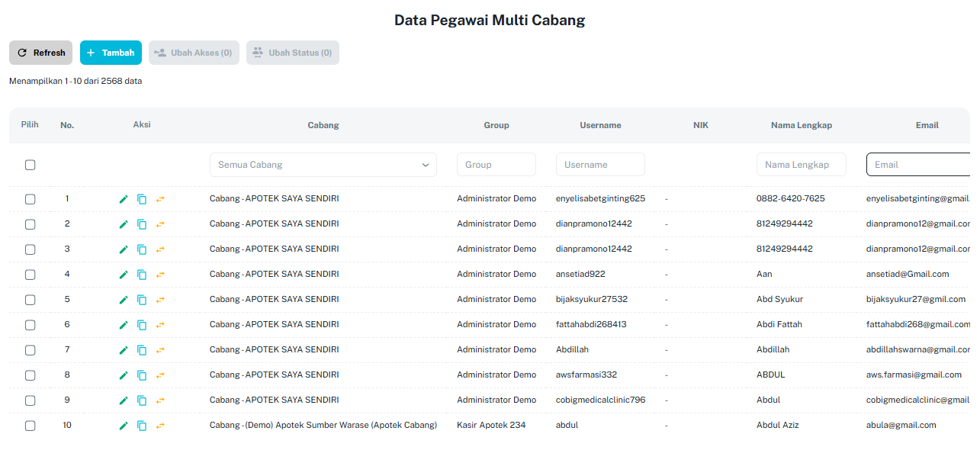Edit the Abdul Aziz row with the pencil
This screenshot has height=463, width=980.
point(124,426)
